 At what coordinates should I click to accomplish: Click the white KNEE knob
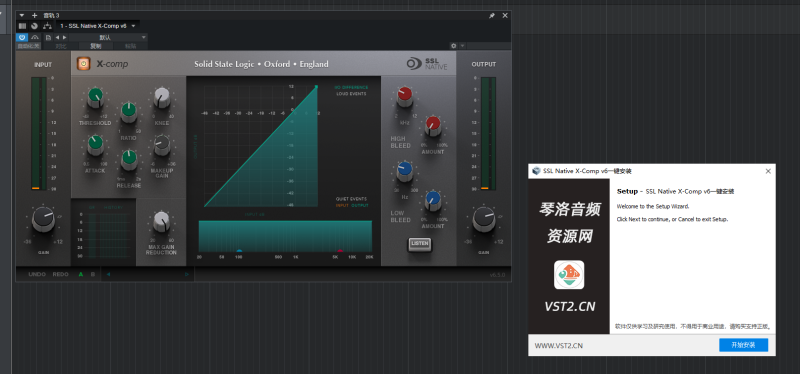tap(162, 97)
